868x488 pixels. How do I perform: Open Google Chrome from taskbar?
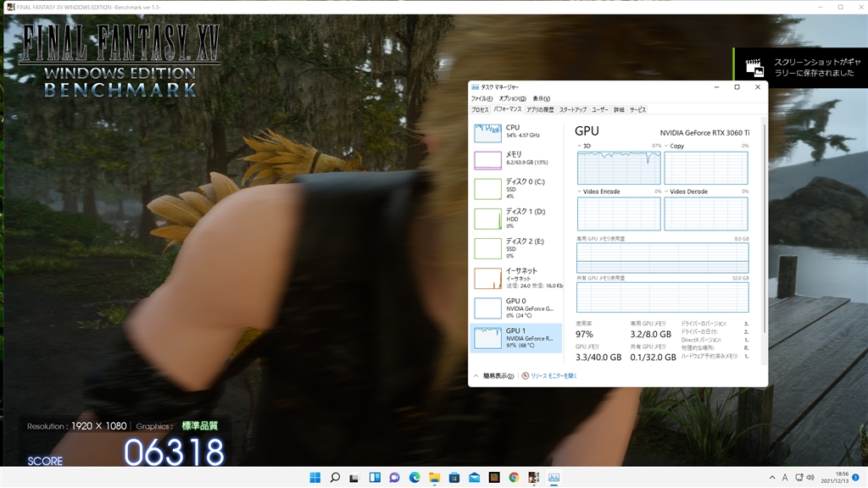pyautogui.click(x=514, y=477)
